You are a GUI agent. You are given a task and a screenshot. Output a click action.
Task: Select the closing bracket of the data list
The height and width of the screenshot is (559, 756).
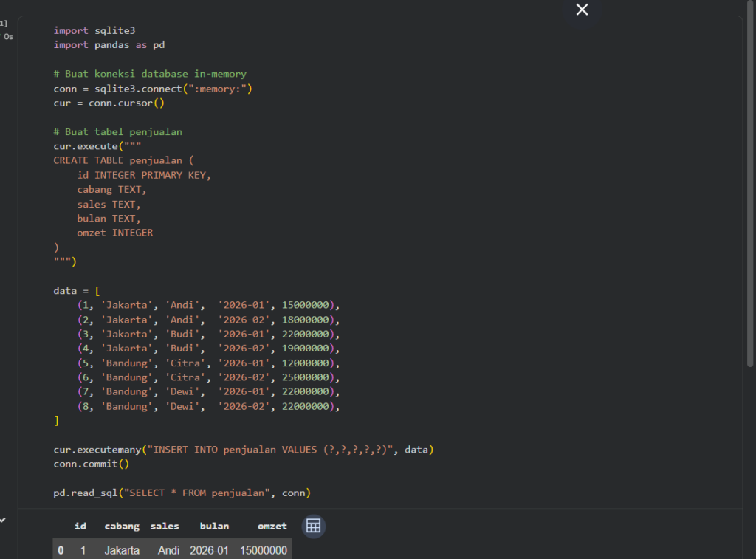tap(56, 421)
